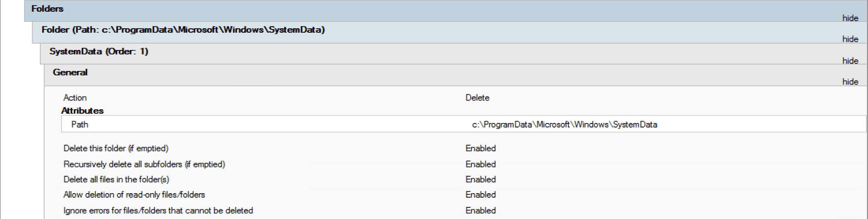Screen dimensions: 868x219
Task: Click the SystemData (Order: 1) heading text
Action: [x=99, y=52]
